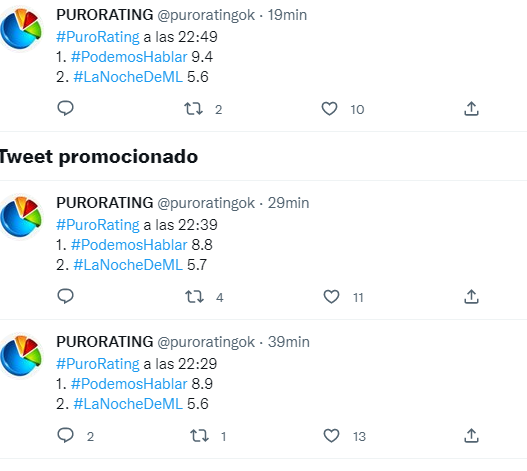Viewport: 527px width, 471px height.
Task: Share the tweet posted 29min ago
Action: [471, 297]
